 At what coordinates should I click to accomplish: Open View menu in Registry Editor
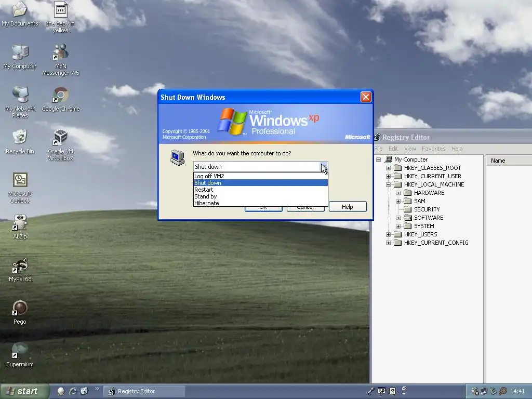(x=410, y=149)
